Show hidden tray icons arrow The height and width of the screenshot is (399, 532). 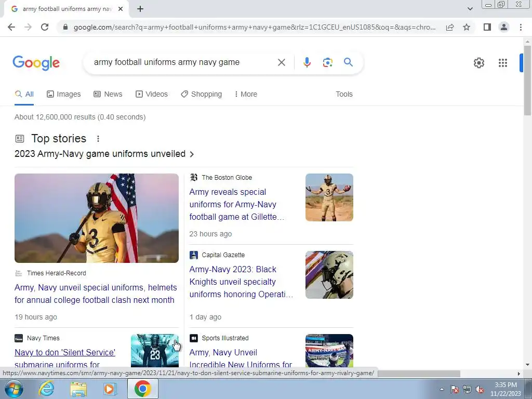(x=442, y=389)
